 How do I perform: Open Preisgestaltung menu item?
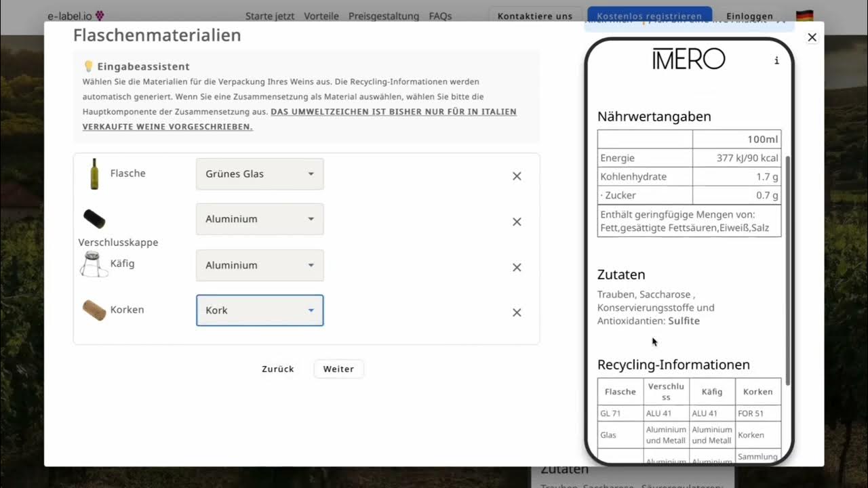point(384,16)
